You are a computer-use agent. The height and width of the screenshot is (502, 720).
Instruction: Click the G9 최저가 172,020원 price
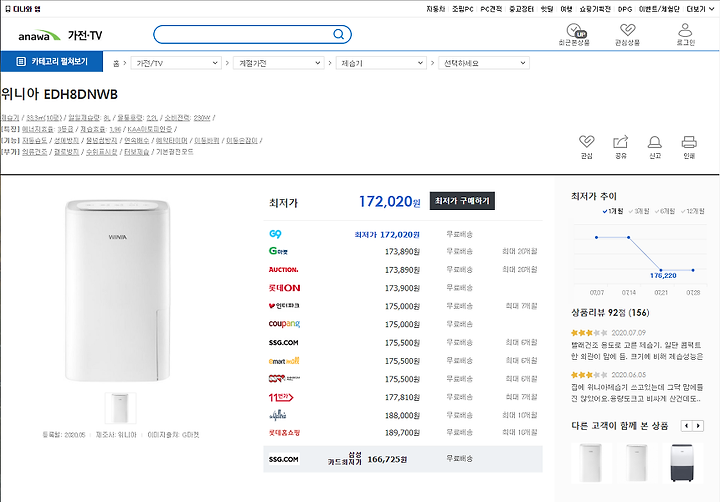(x=387, y=235)
